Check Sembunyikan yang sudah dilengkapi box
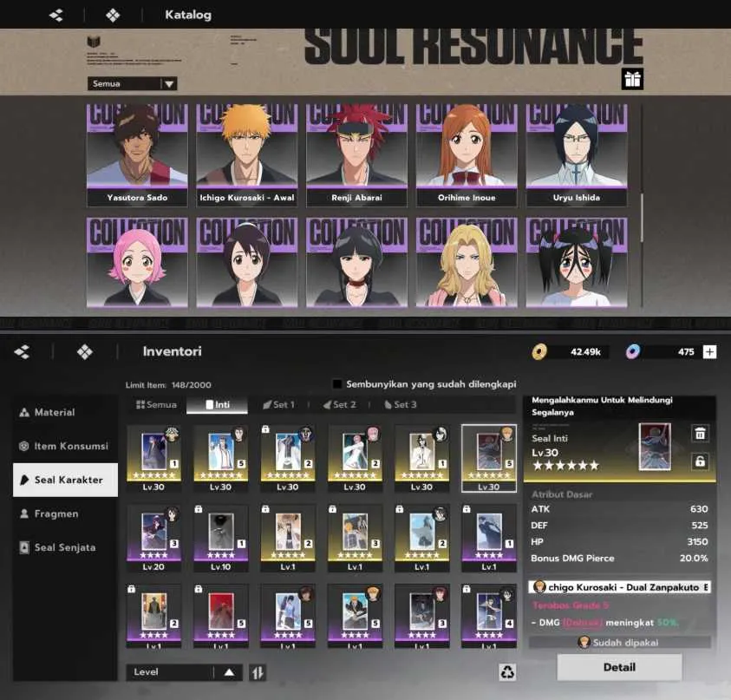This screenshot has height=700, width=731. coord(336,384)
